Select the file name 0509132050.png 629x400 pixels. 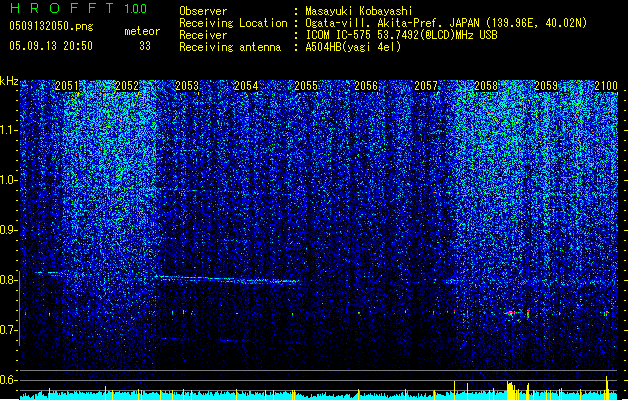(x=51, y=26)
